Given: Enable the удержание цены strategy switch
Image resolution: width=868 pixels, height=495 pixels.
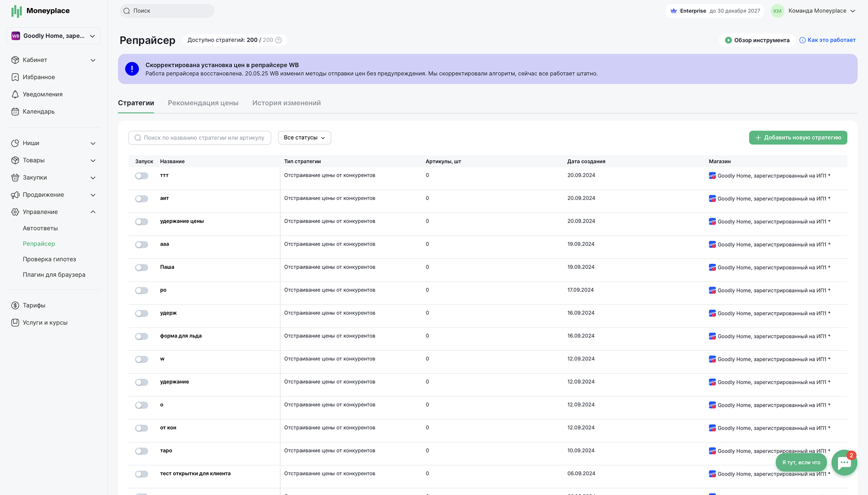Looking at the screenshot, I should tap(141, 222).
